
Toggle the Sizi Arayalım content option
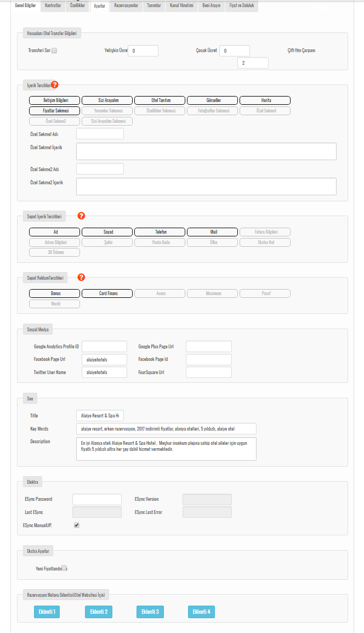[x=107, y=100]
